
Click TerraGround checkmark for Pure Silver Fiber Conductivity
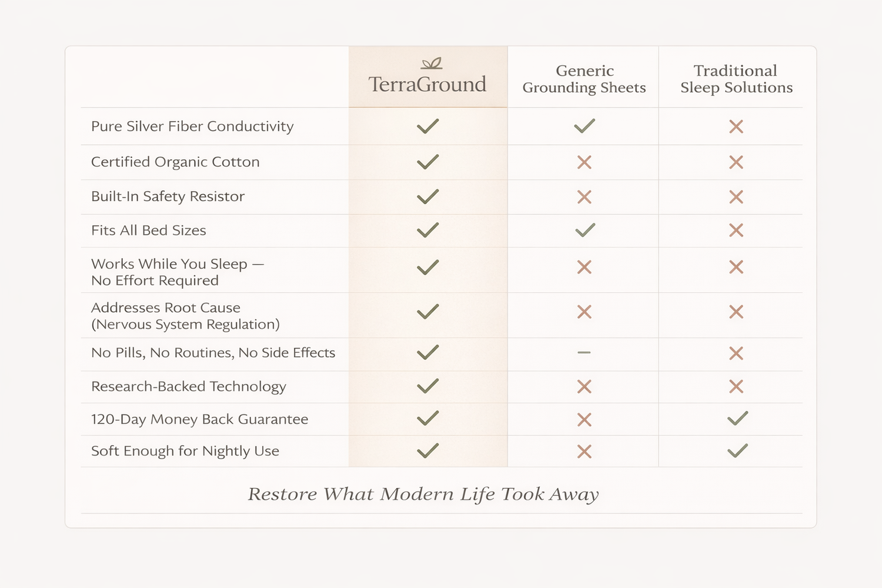coord(427,126)
